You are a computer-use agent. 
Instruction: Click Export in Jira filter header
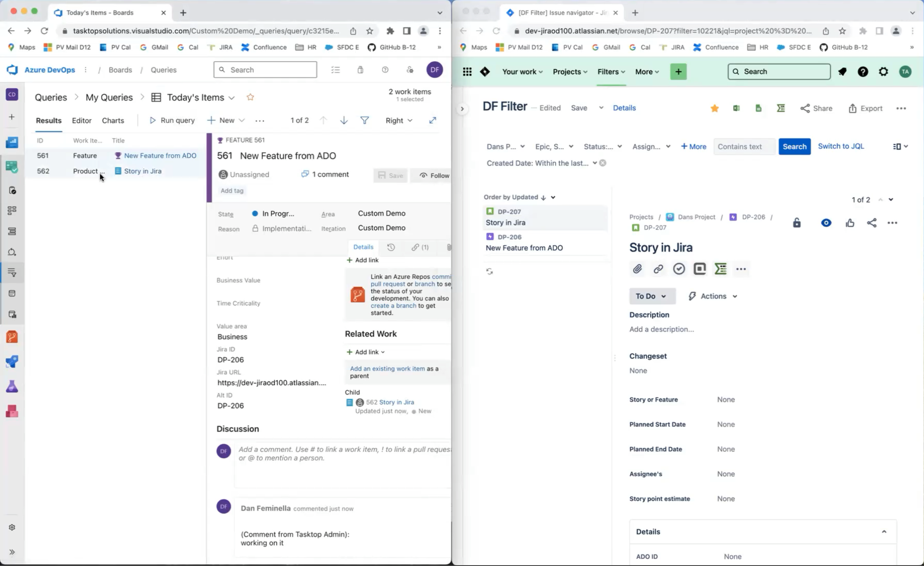865,108
